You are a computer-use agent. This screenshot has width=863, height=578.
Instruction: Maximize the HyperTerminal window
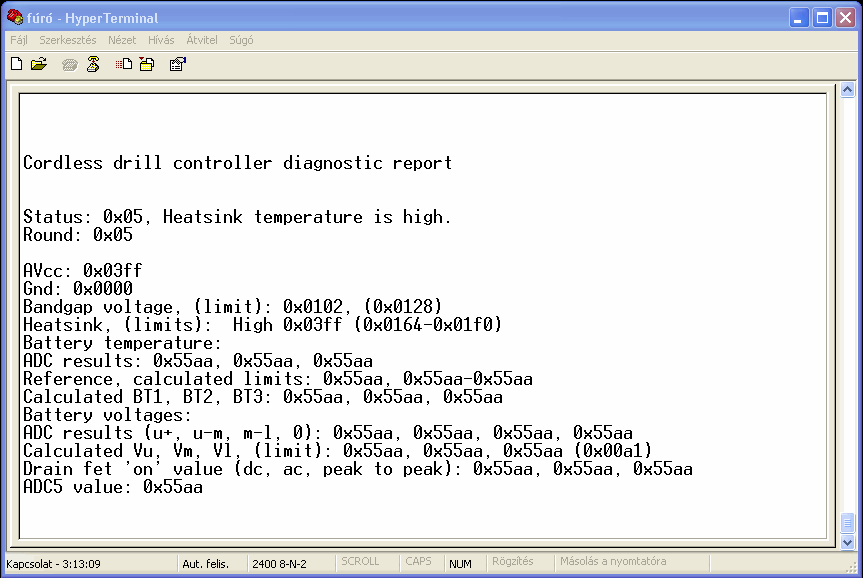tap(822, 18)
